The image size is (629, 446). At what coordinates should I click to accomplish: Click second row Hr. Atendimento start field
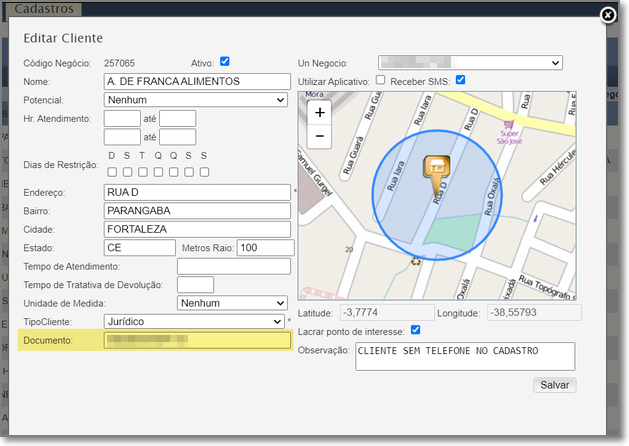click(122, 137)
